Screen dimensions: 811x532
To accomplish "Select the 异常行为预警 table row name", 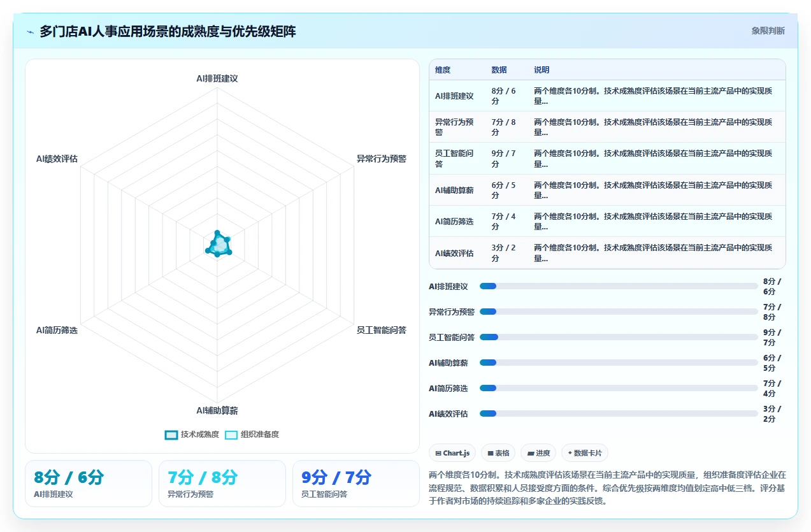I will 454,127.
